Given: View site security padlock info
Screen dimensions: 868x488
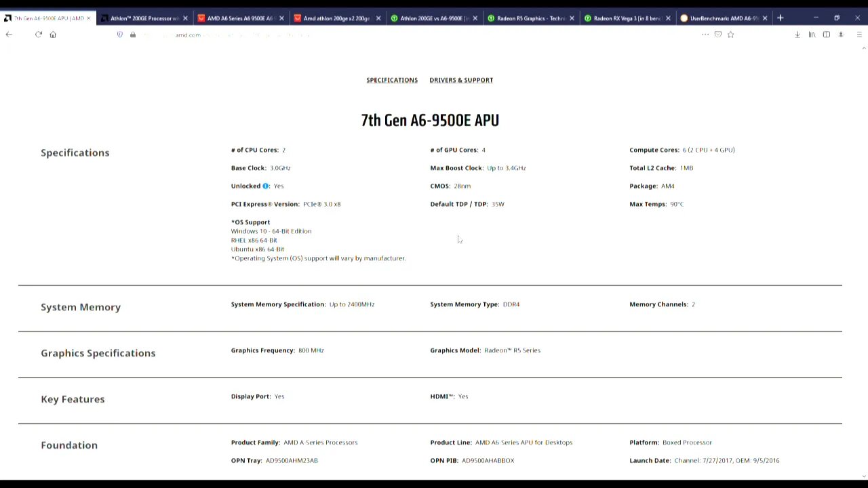Looking at the screenshot, I should pos(133,35).
